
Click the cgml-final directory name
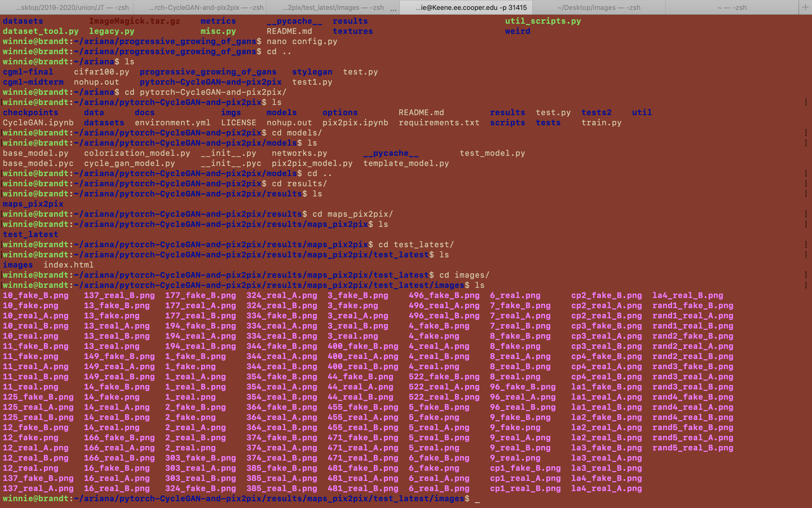point(28,72)
